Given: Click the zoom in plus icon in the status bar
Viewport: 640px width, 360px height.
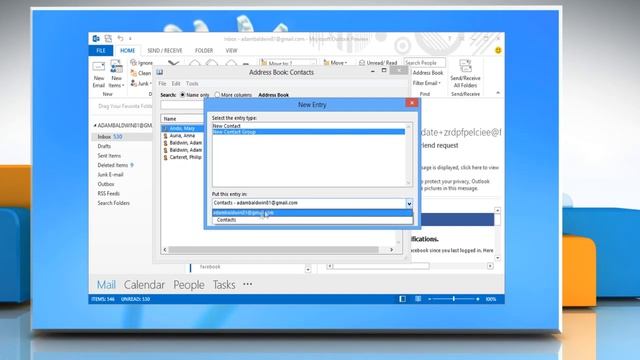Looking at the screenshot, I should [478, 299].
